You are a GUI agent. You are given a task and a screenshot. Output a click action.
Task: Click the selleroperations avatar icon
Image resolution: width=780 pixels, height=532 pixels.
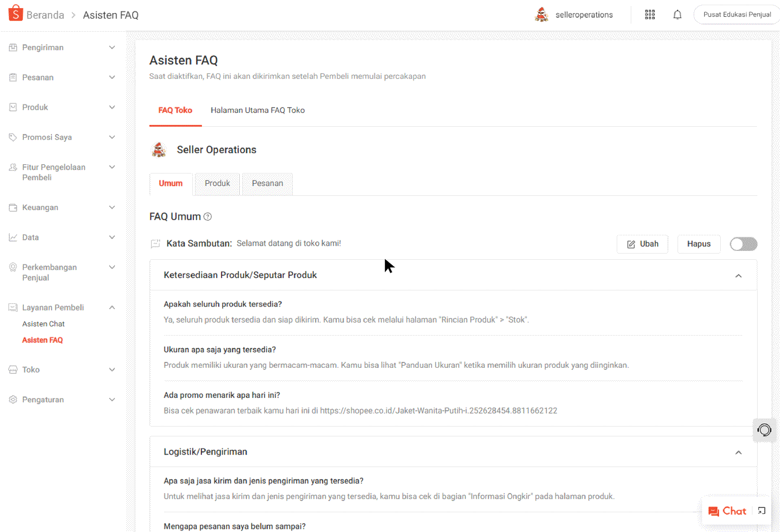coord(541,15)
